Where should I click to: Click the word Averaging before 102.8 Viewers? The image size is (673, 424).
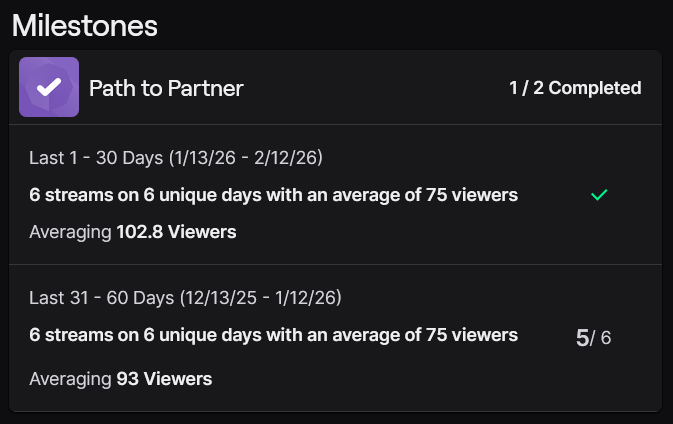70,233
